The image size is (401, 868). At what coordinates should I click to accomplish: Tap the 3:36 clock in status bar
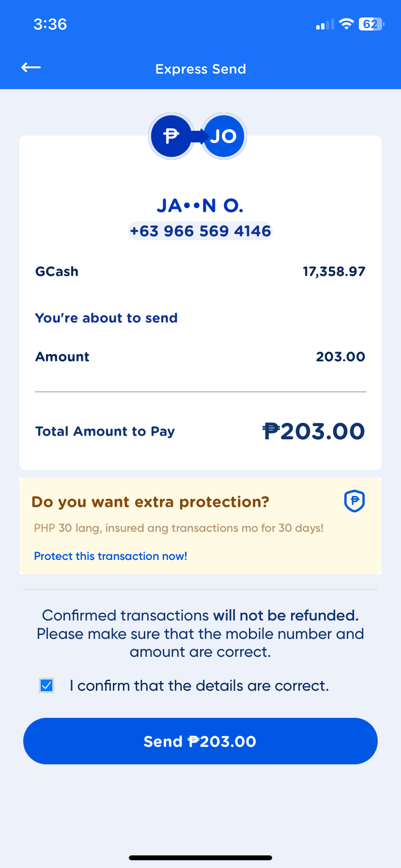[x=50, y=24]
